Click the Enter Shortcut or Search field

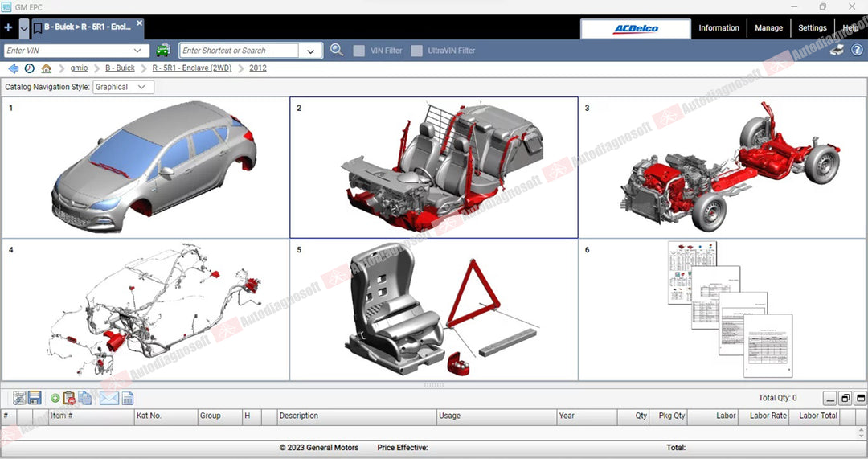[240, 51]
